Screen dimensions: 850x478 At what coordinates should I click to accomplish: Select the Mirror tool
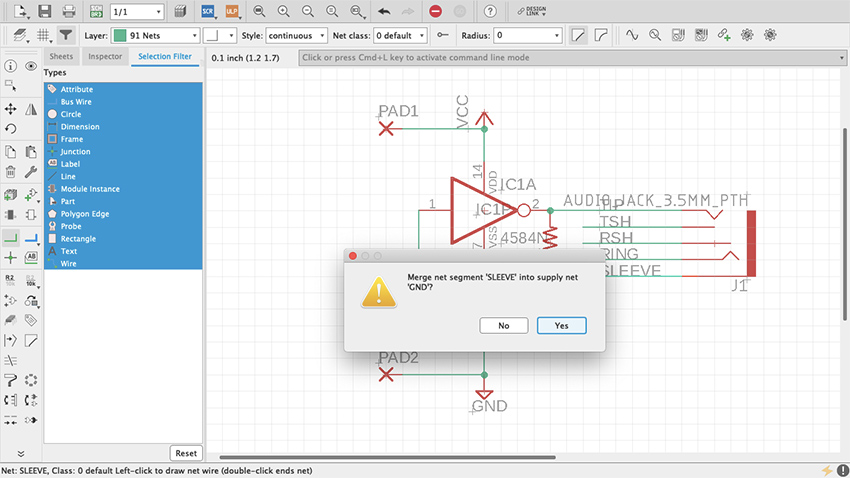(x=31, y=109)
